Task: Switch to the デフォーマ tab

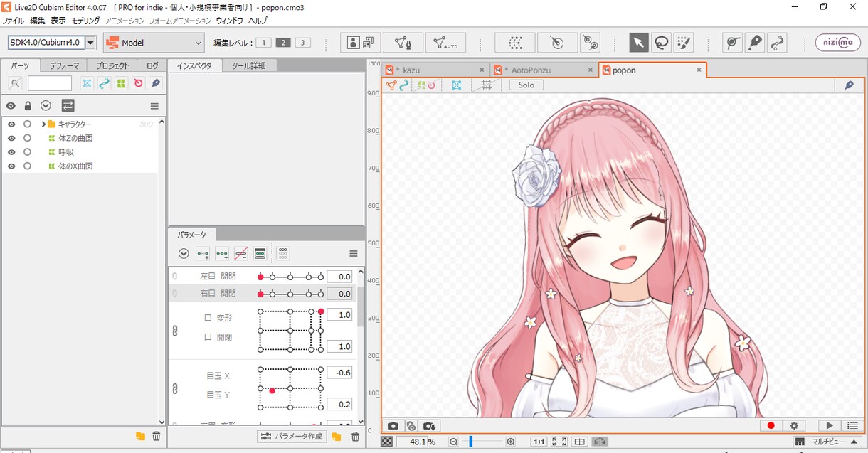Action: 64,65
